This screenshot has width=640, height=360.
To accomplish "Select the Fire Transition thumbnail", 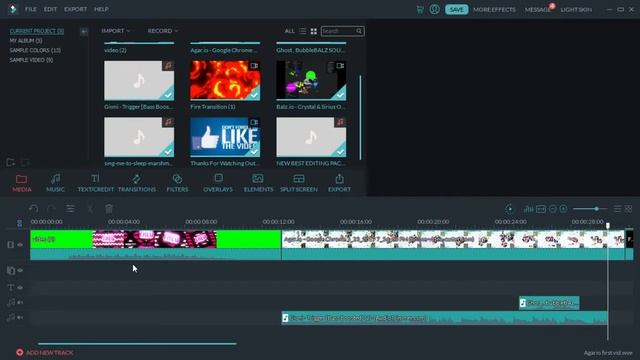I will coord(225,81).
